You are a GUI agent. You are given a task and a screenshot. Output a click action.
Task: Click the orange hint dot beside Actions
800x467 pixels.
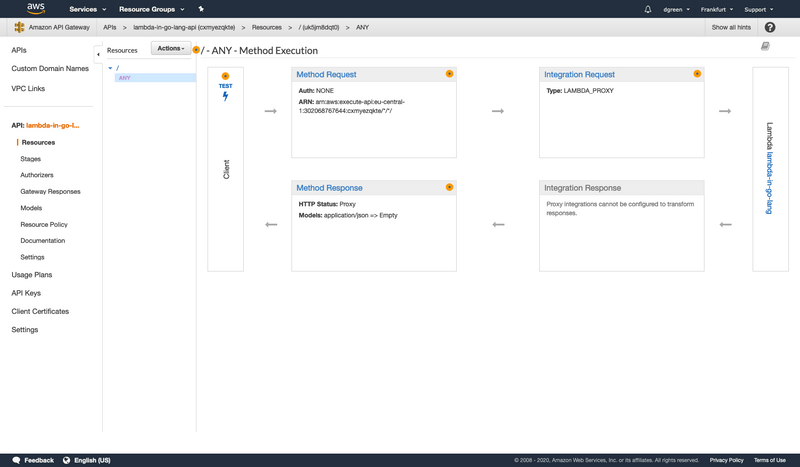[x=196, y=50]
